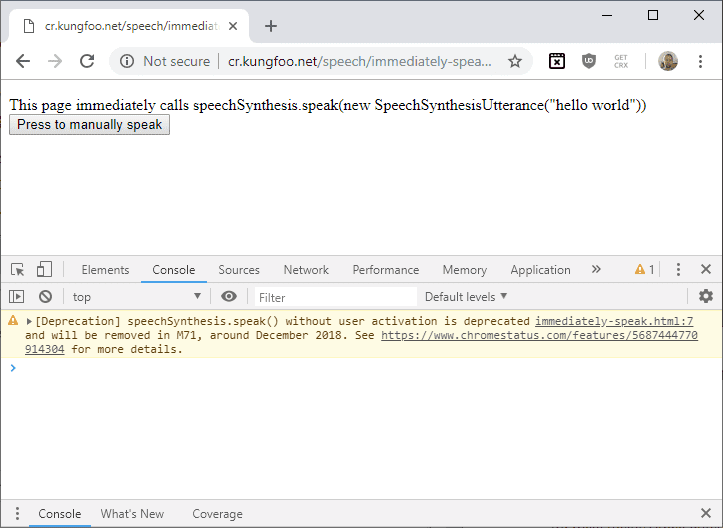Open the chromestatus.com features link
The height and width of the screenshot is (528, 723).
[x=539, y=335]
